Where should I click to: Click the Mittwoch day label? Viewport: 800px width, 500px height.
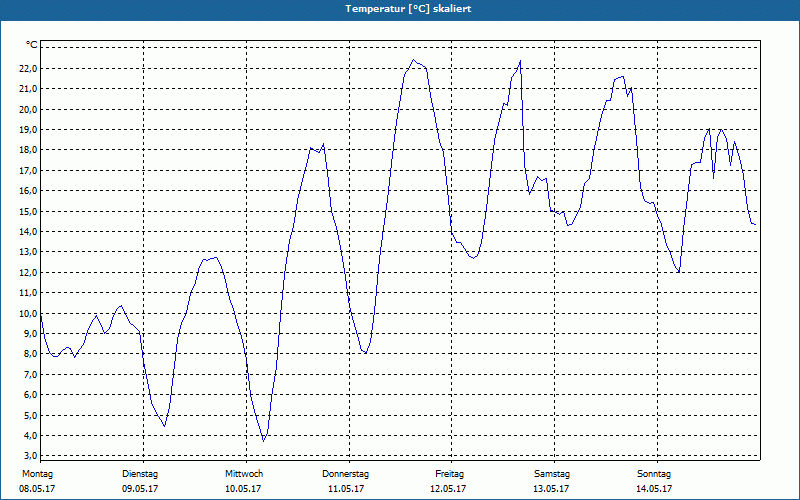coord(244,474)
